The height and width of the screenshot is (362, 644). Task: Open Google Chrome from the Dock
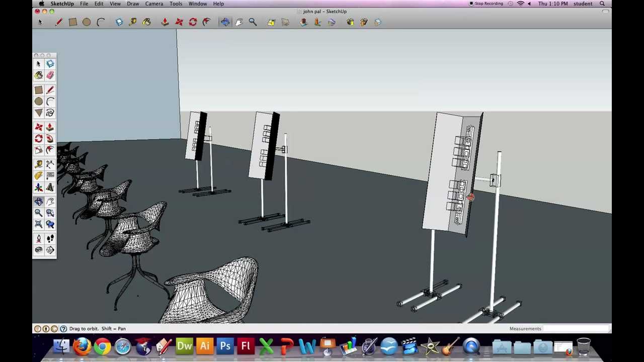[102, 346]
